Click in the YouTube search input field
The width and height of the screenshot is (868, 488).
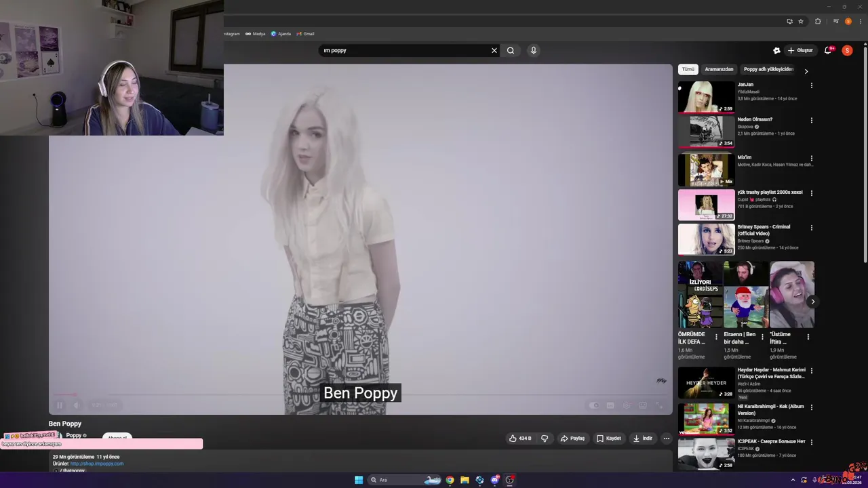coord(406,50)
